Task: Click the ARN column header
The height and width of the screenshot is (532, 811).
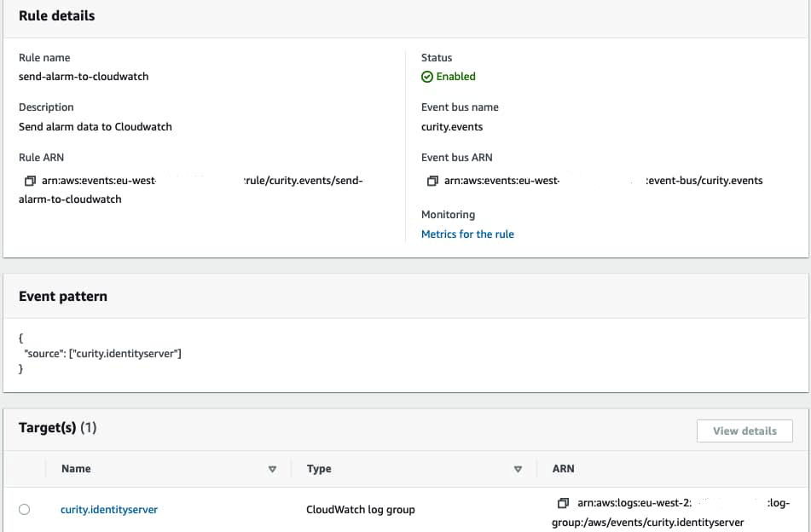Action: click(564, 469)
